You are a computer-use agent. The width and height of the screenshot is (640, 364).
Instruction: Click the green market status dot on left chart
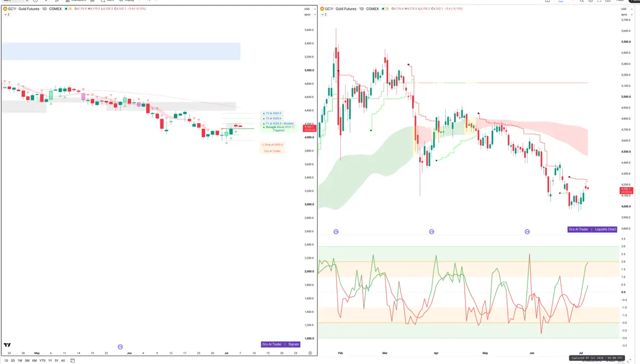coord(66,9)
